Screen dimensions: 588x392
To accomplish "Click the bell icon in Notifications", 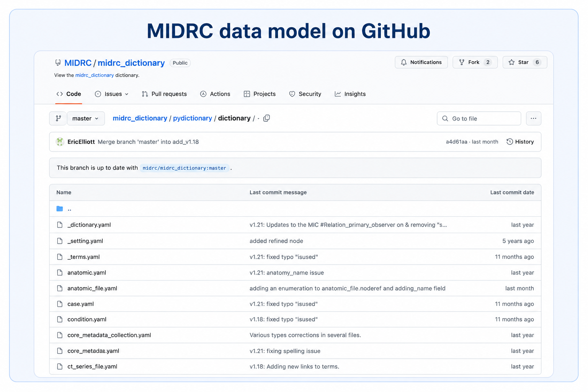I will coord(403,62).
